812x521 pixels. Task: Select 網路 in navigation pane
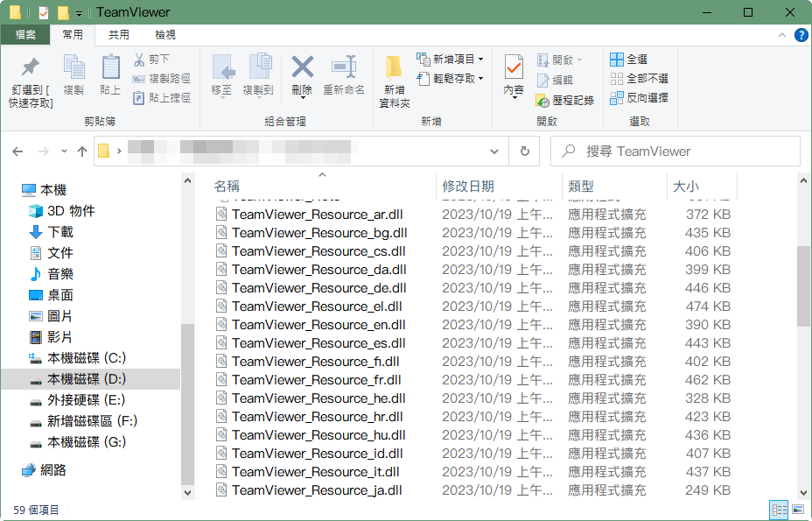(44, 470)
